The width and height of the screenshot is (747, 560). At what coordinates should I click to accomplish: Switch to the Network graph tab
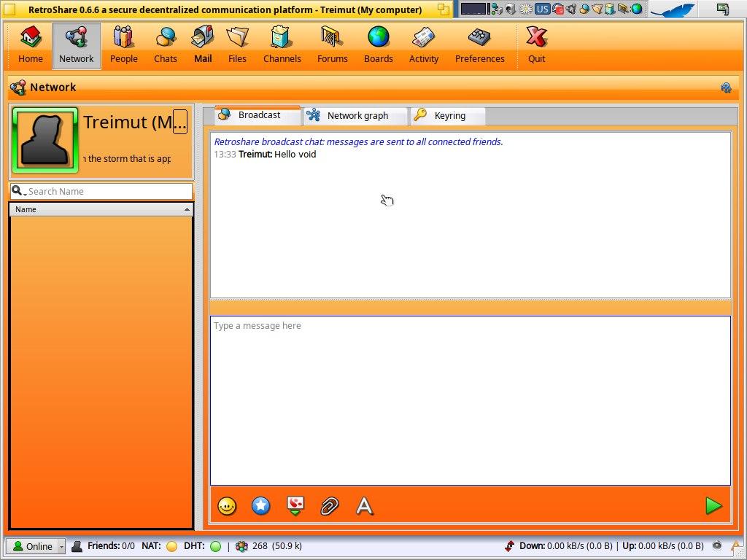[356, 116]
